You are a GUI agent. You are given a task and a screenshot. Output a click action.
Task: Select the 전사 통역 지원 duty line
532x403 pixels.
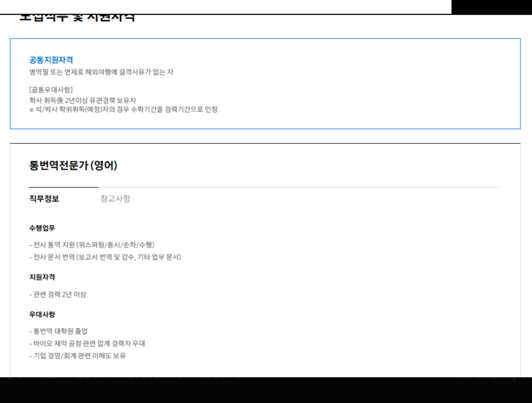[x=92, y=244]
